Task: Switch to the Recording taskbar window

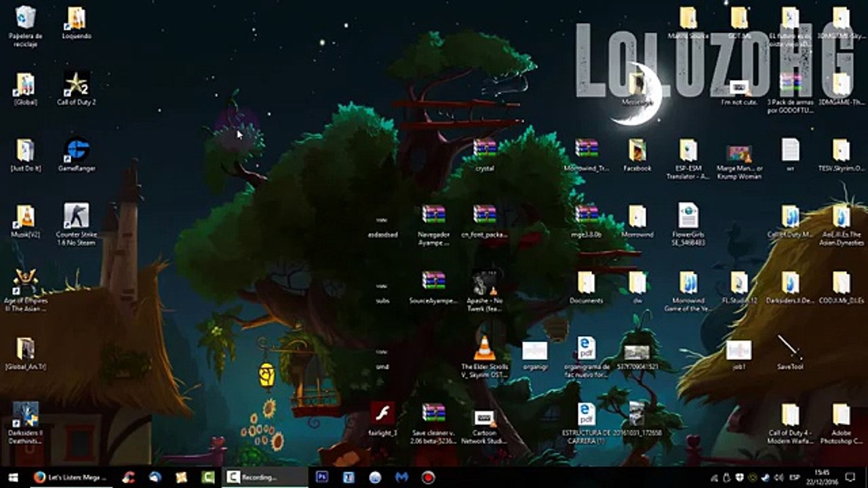Action: [264, 477]
